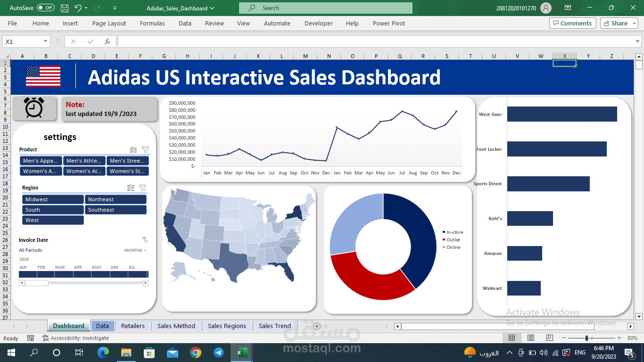Click the Undo arrow icon
644x362 pixels.
(x=78, y=8)
